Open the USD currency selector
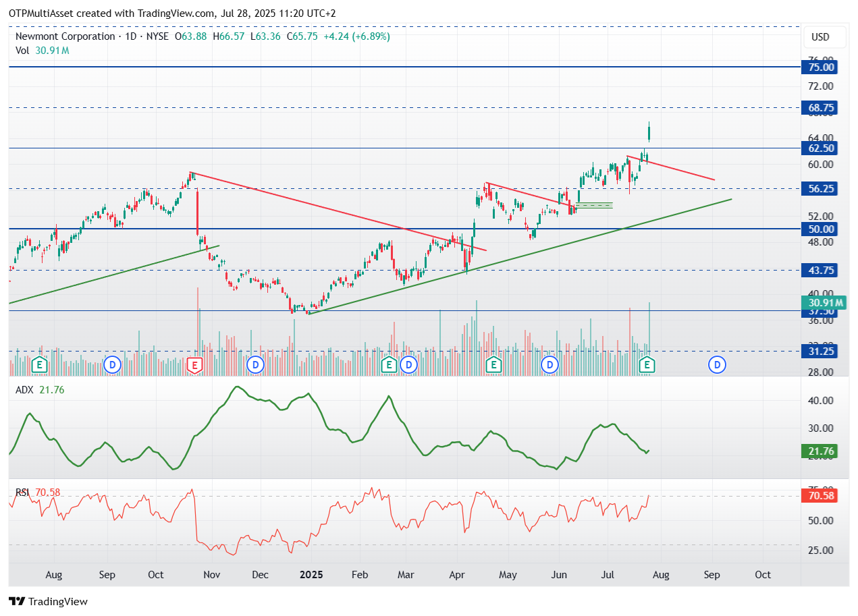This screenshot has height=616, width=858. coord(820,37)
